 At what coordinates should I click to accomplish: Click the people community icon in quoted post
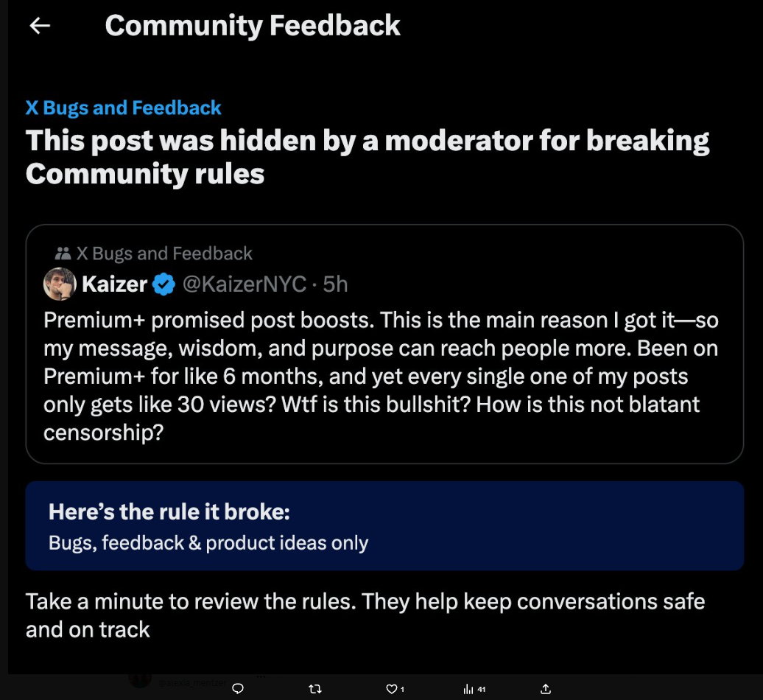click(63, 254)
